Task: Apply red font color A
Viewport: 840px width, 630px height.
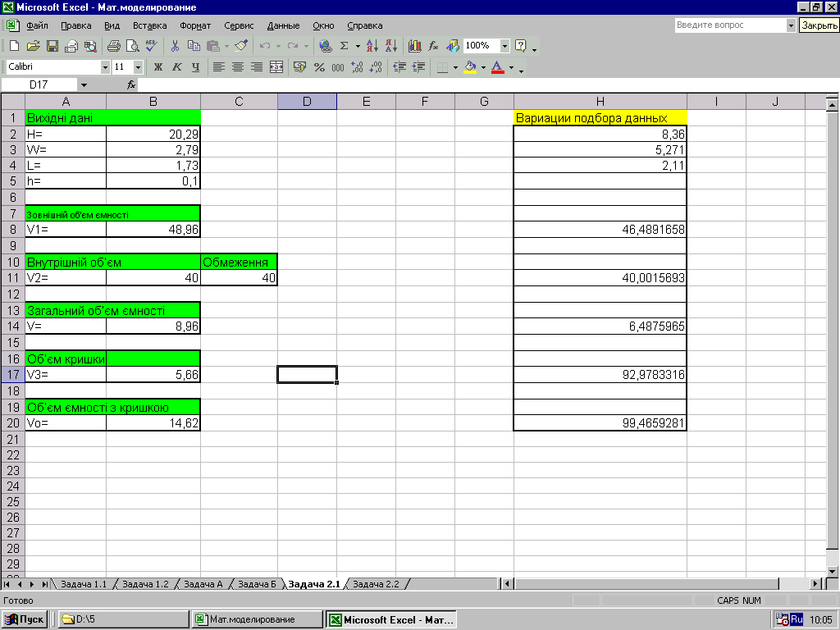Action: point(498,67)
